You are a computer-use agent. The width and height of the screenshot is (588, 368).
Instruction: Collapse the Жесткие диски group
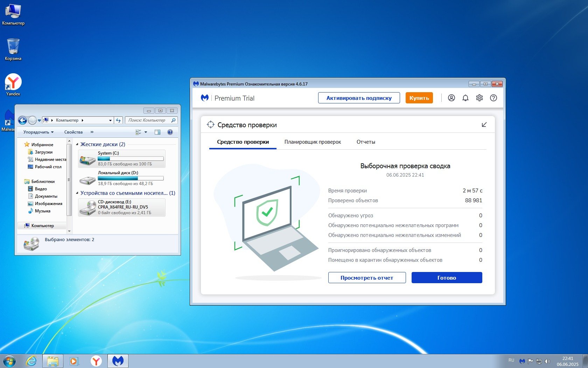[x=77, y=144]
